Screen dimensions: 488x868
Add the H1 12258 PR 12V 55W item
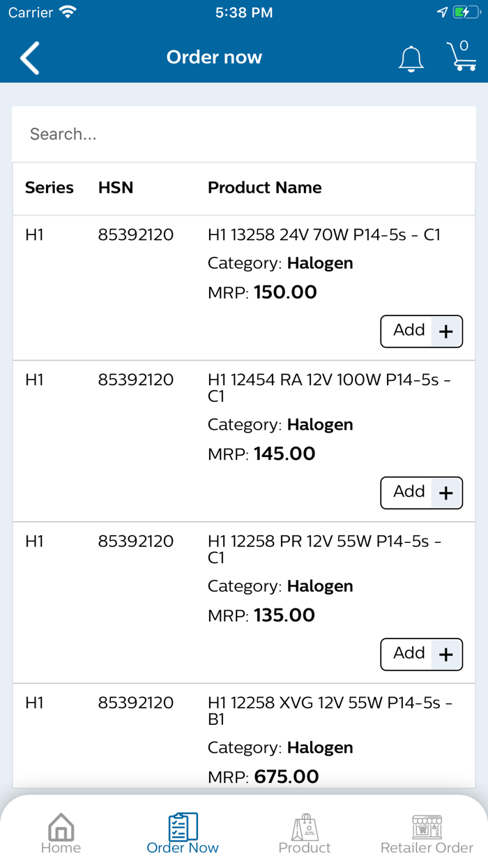tap(421, 654)
